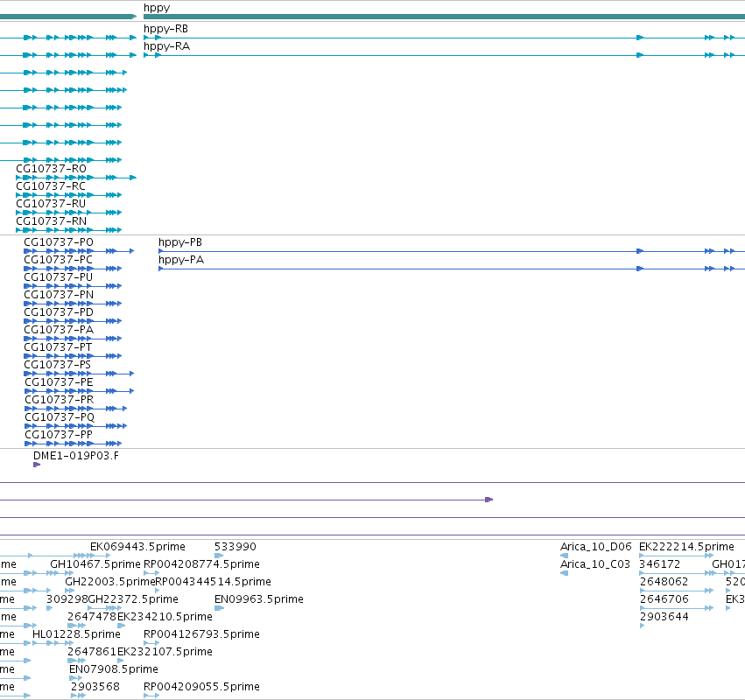Select EST RP004209055.5prime
This screenshot has width=745, height=700.
click(201, 687)
